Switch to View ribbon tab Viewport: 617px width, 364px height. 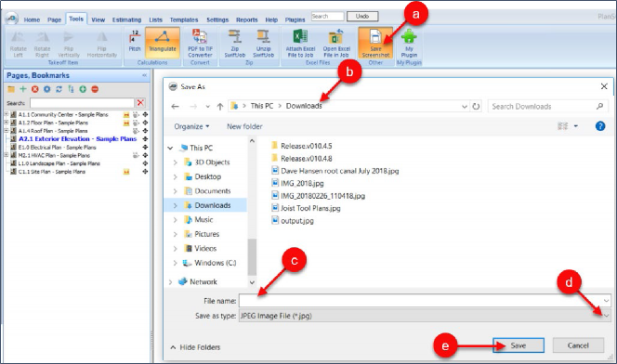click(x=98, y=19)
